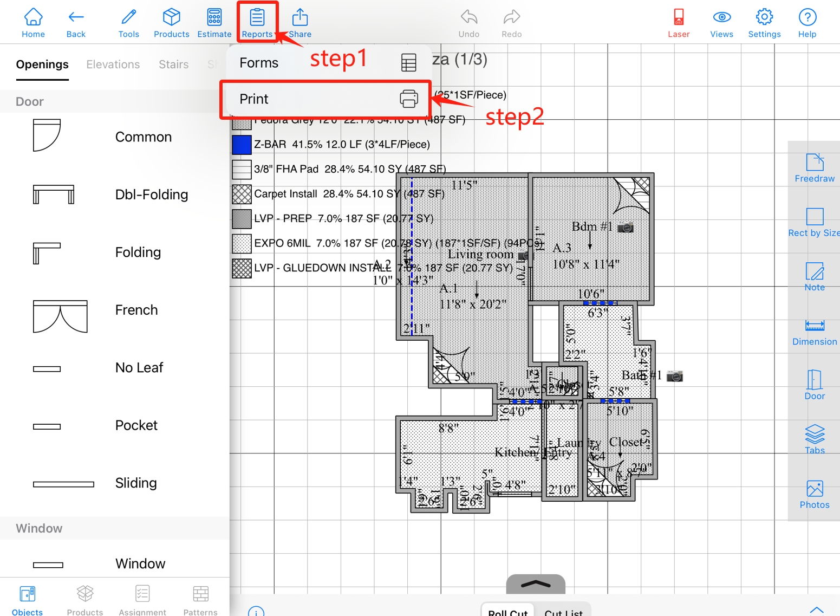The image size is (840, 616).
Task: Open the Reports menu
Action: (257, 23)
